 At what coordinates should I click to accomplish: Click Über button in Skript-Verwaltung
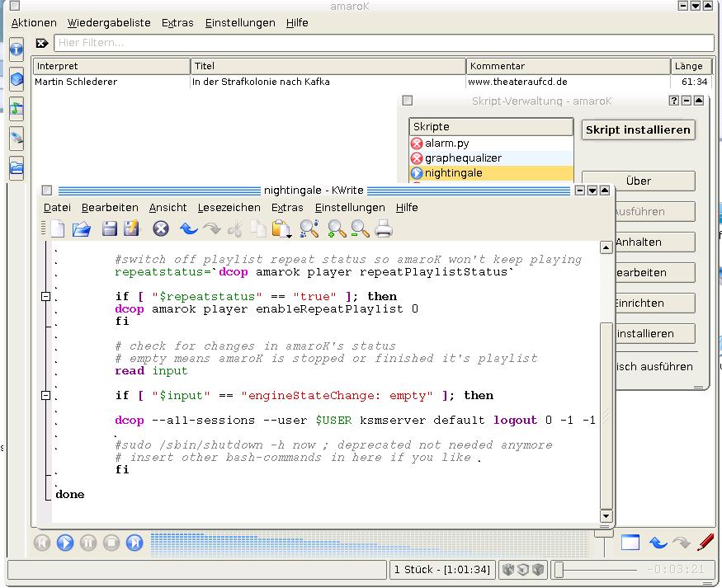(x=638, y=181)
